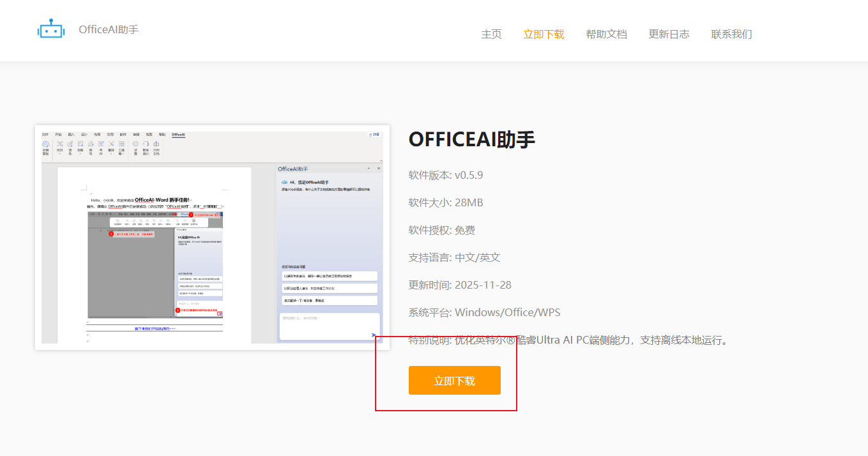Select the OfficeAI ribbon tab in screenshot
The width and height of the screenshot is (868, 456).
178,135
